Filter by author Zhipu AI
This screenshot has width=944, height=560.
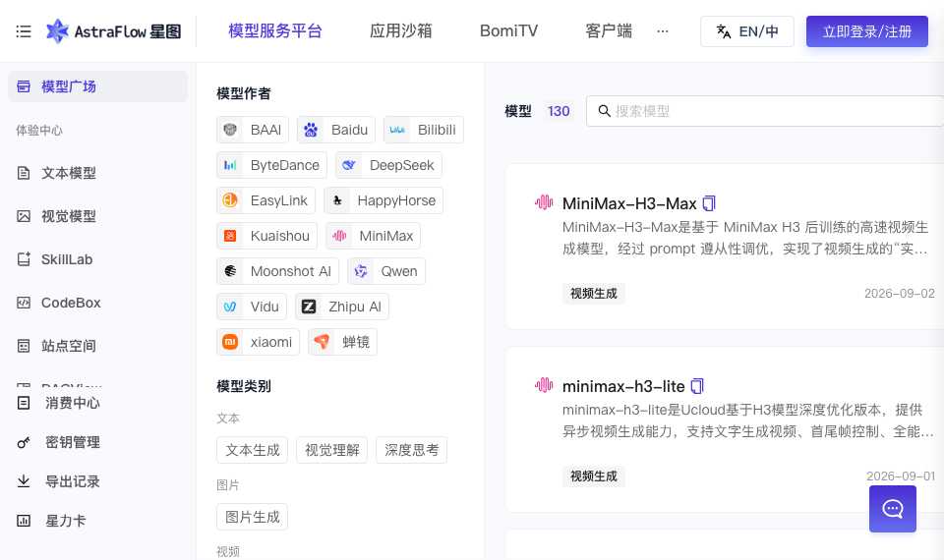342,308
